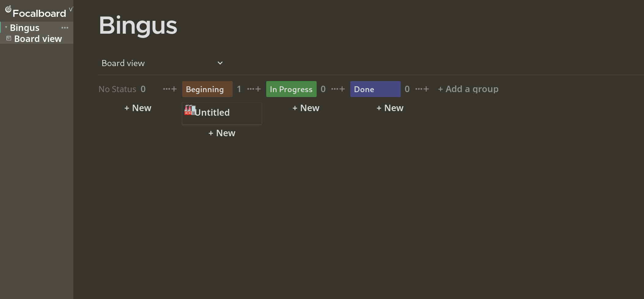Open Beginning column options menu
The image size is (644, 299).
click(251, 89)
